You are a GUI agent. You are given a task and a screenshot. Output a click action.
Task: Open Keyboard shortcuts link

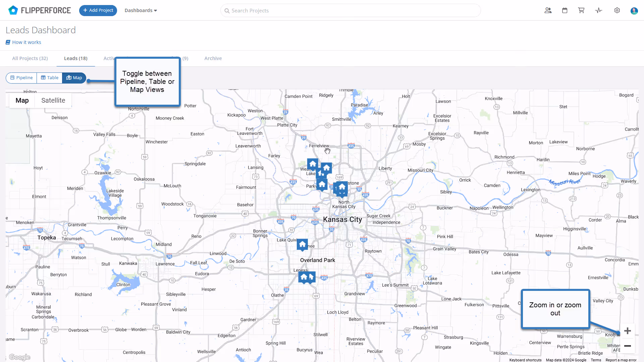[525, 360]
